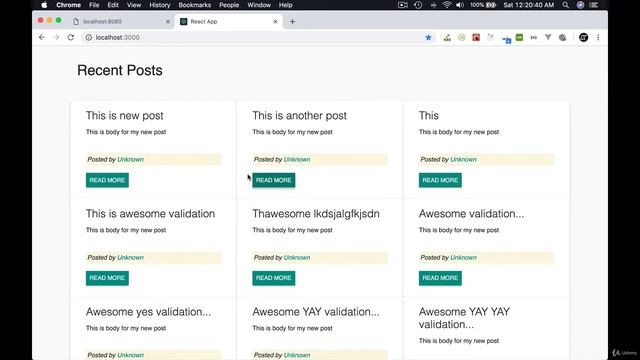Select the React App tab
Viewport: 640px width, 360px height.
click(229, 22)
